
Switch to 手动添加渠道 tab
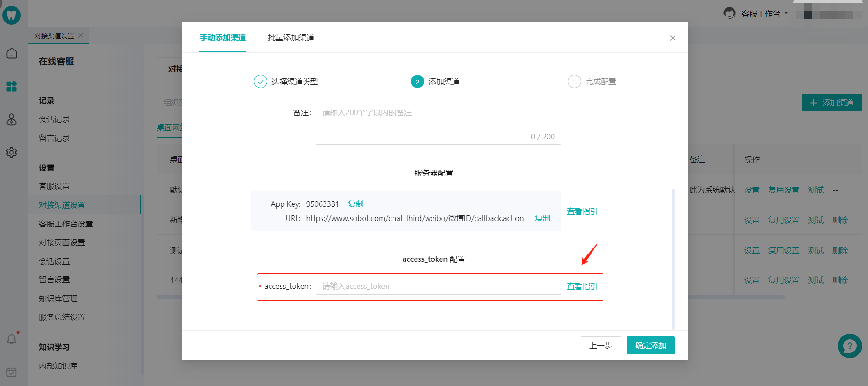click(x=222, y=38)
